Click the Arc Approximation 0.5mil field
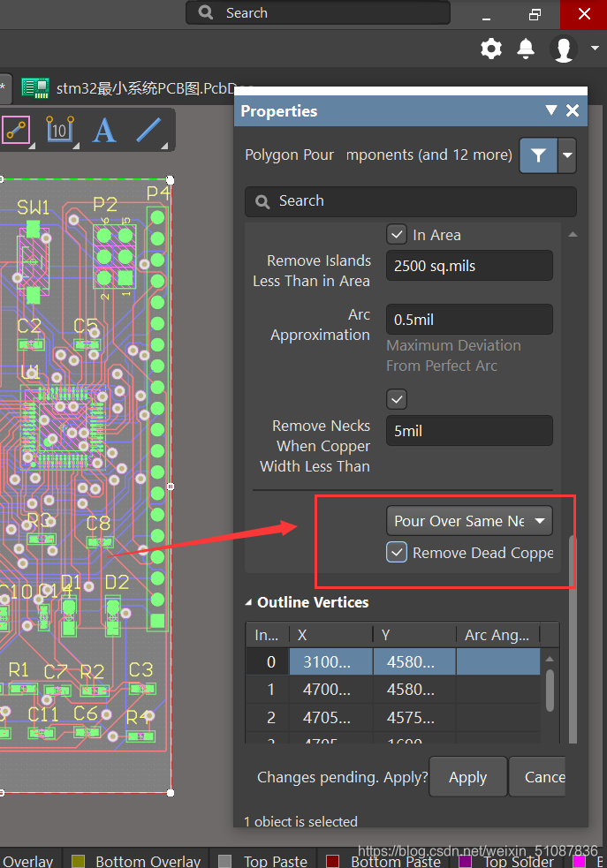This screenshot has width=607, height=868. (469, 320)
